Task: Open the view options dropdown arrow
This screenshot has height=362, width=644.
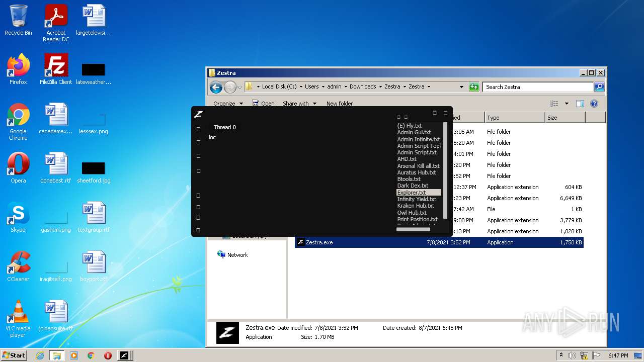Action: coord(567,104)
